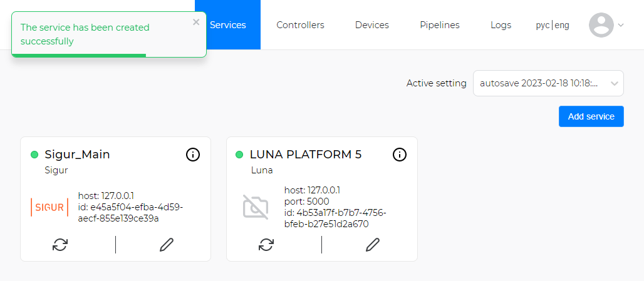The width and height of the screenshot is (644, 281).
Task: Go to the Pipelines tab
Action: pyautogui.click(x=440, y=25)
